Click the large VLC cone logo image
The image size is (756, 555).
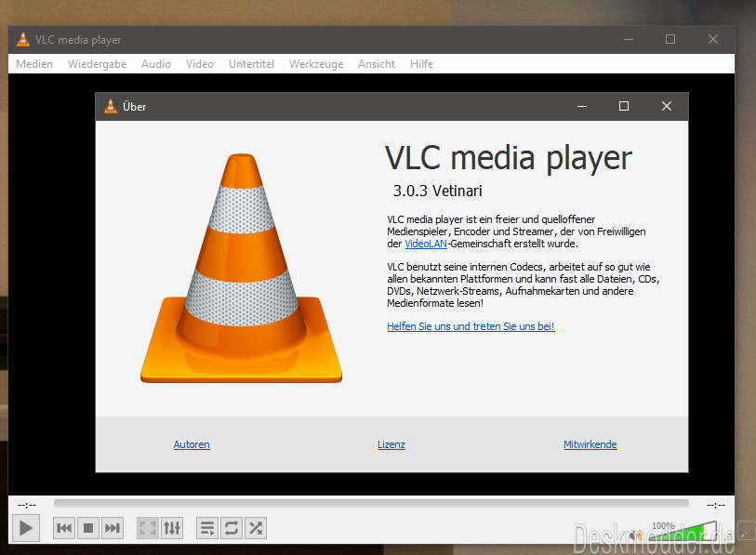[x=241, y=268]
